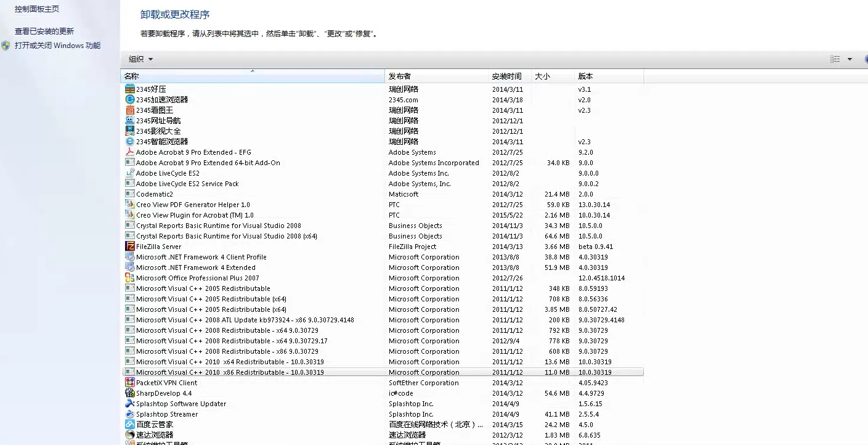Click publisher FileZilla Project cell
This screenshot has width=868, height=445.
412,247
